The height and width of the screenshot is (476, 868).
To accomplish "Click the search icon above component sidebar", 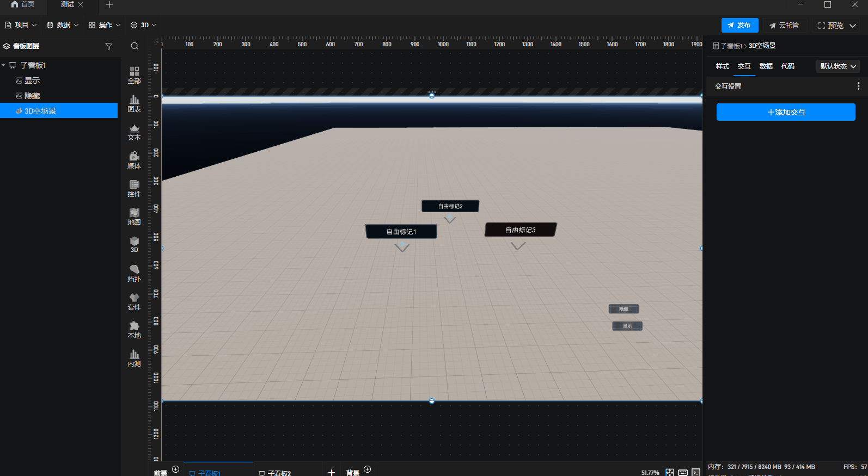I will point(135,46).
